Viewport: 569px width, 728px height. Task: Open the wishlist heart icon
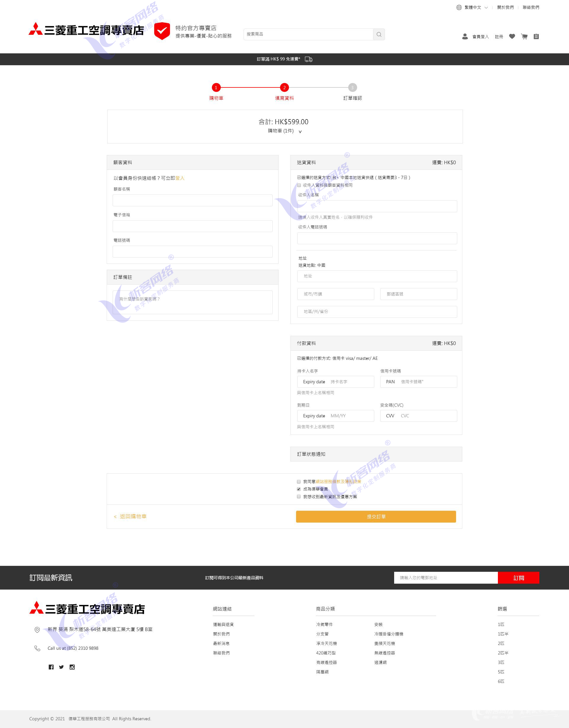pyautogui.click(x=512, y=36)
